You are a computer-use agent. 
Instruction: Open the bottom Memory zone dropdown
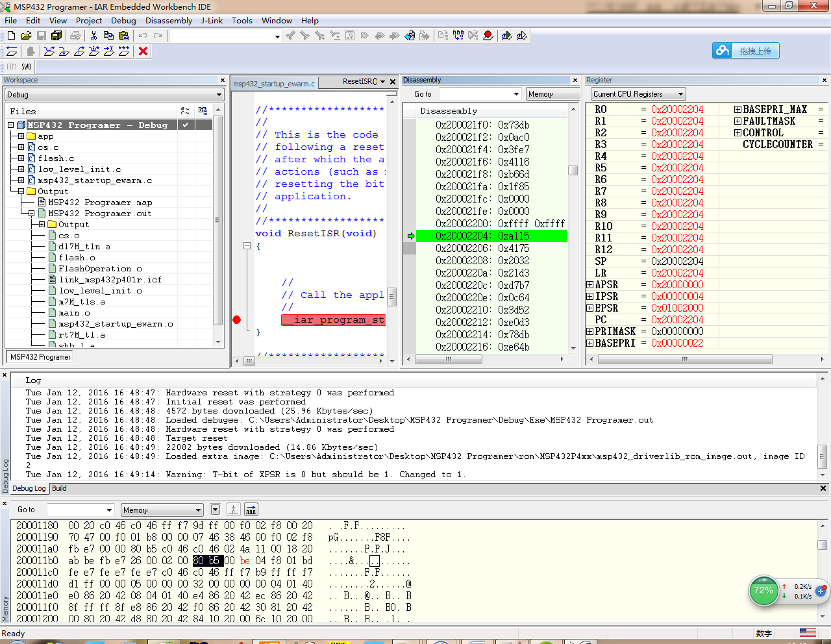click(162, 510)
